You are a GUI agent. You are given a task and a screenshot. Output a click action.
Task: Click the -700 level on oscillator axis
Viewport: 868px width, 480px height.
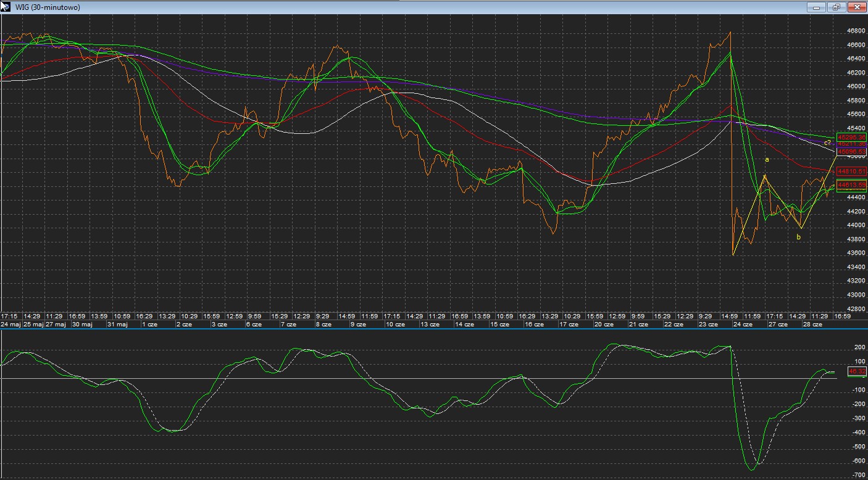pos(859,474)
